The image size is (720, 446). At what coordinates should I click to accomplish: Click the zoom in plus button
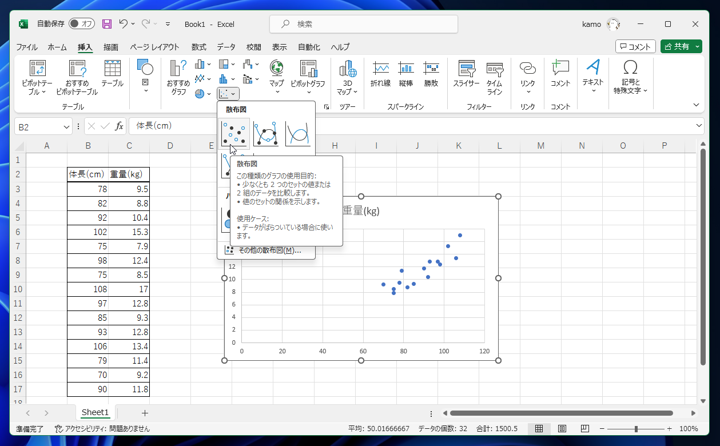tap(669, 429)
